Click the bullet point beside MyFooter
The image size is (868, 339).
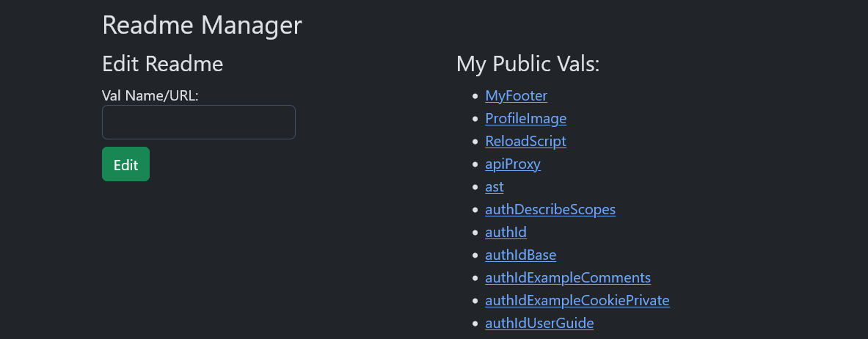475,96
